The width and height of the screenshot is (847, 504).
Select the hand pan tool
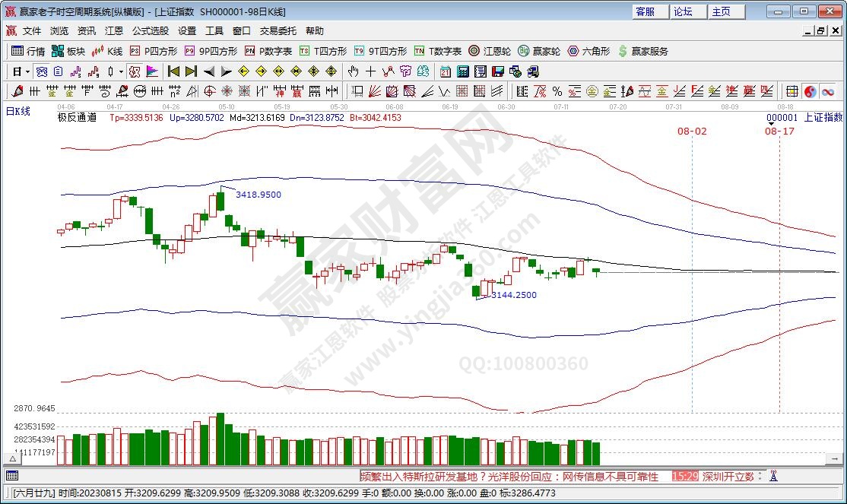pyautogui.click(x=353, y=71)
